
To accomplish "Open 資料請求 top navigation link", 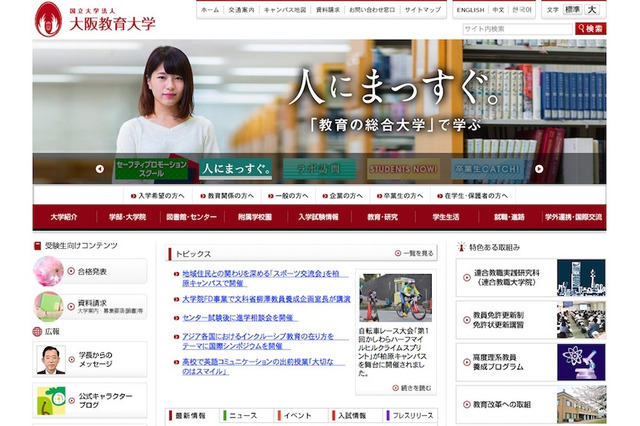I will (x=328, y=10).
